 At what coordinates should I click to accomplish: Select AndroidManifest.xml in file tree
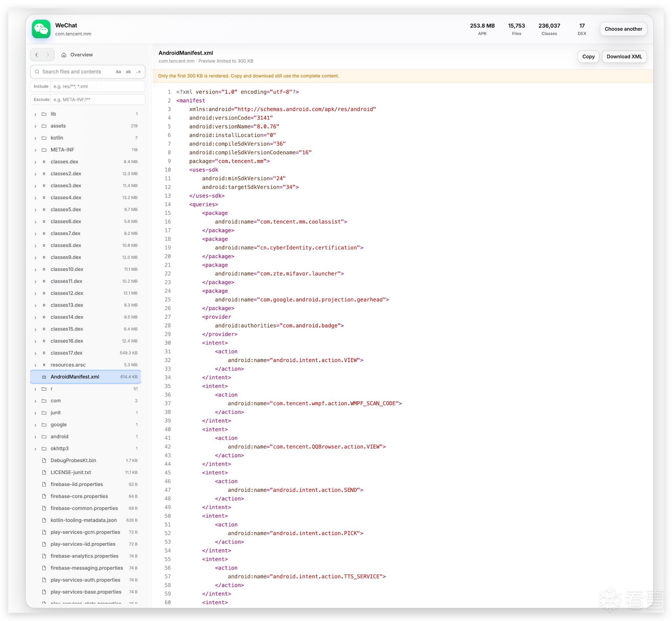[86, 377]
